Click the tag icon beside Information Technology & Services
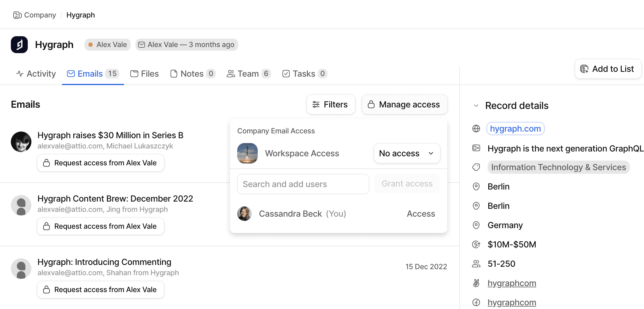The image size is (644, 309). pos(476,167)
